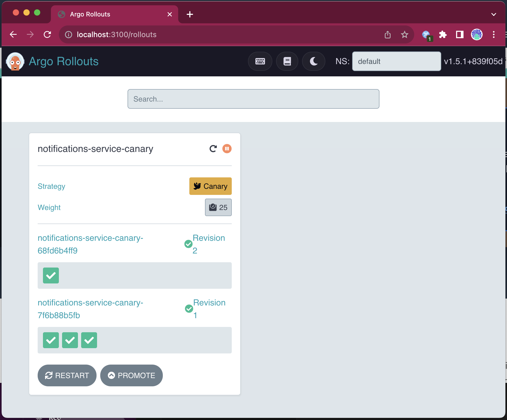Click the weight 25 badge
The height and width of the screenshot is (420, 507).
click(218, 207)
